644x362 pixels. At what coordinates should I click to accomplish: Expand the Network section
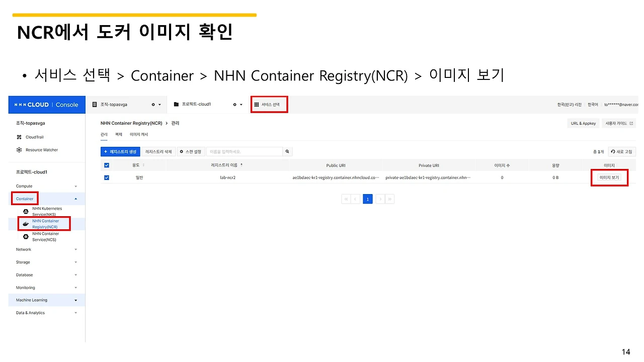[x=47, y=249]
